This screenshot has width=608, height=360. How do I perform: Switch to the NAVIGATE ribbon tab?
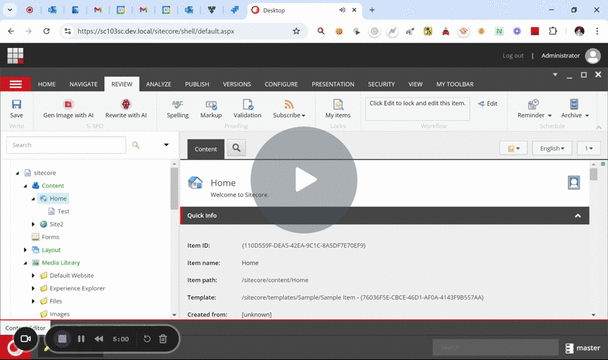(x=83, y=84)
